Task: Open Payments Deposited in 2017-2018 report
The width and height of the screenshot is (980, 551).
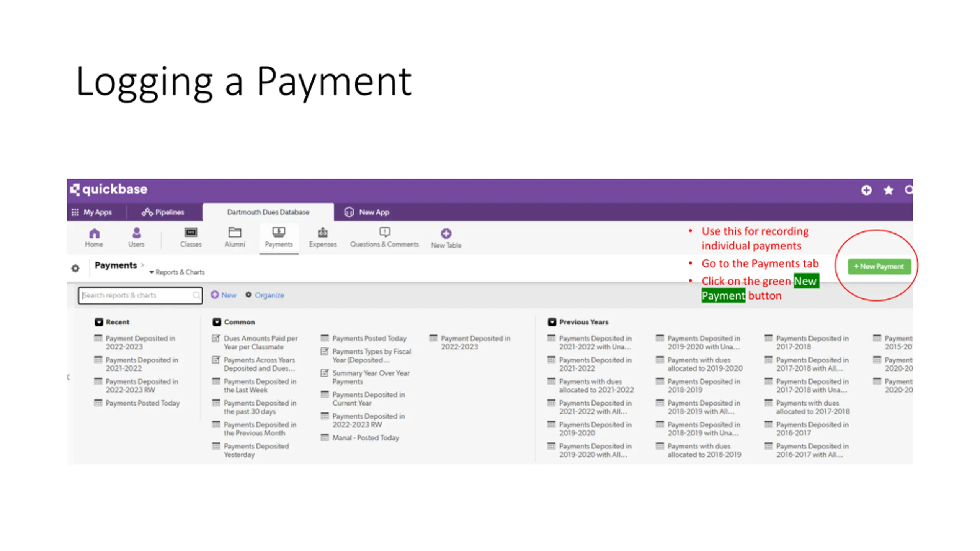Action: tap(812, 342)
